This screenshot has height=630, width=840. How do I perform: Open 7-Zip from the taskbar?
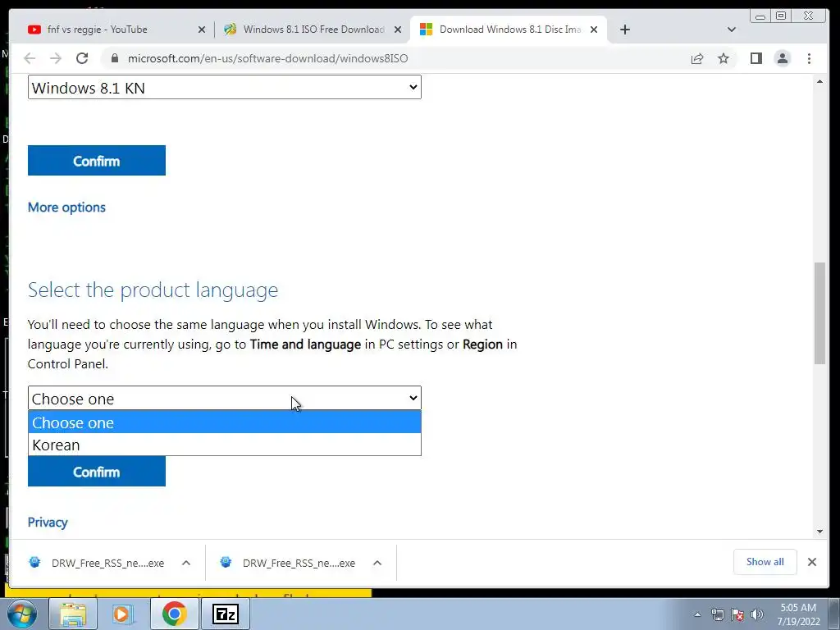coord(225,614)
